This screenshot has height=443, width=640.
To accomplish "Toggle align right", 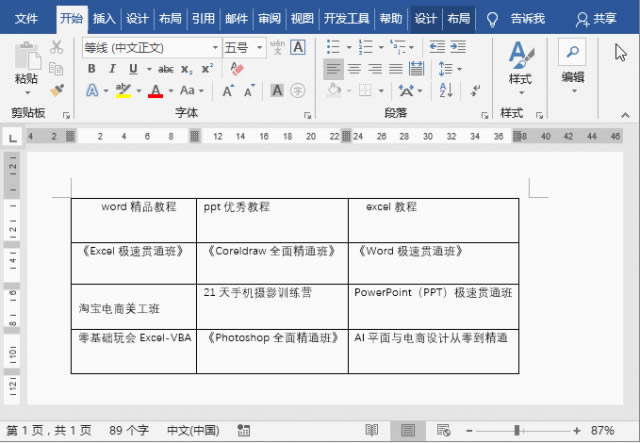I will click(375, 69).
